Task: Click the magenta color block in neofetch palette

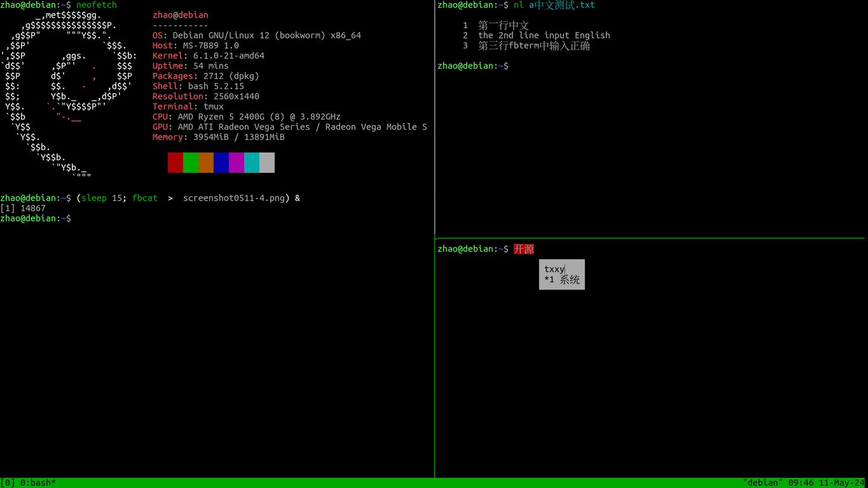Action: click(x=236, y=163)
